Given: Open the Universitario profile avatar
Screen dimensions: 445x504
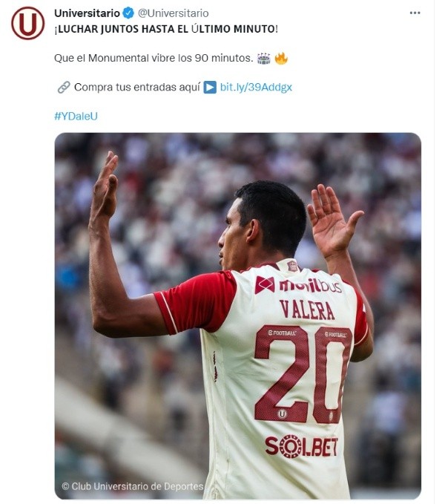Looking at the screenshot, I should tap(28, 23).
